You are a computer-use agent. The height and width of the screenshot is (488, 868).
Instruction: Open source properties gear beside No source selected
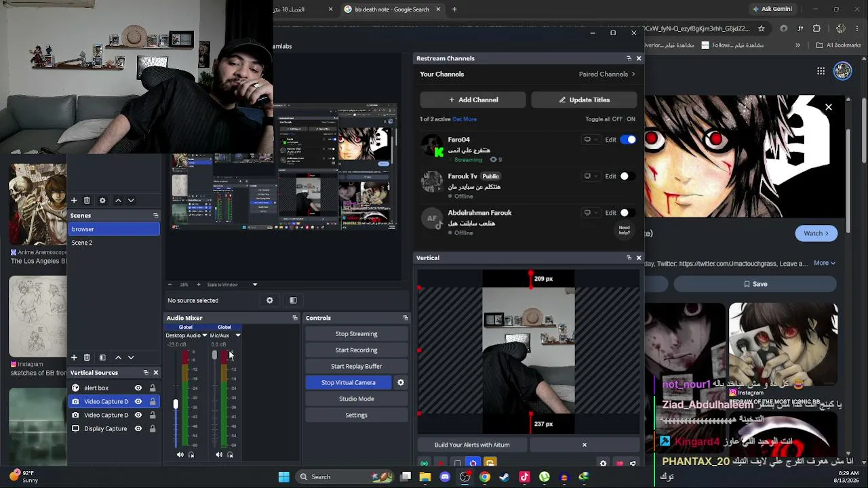click(270, 300)
